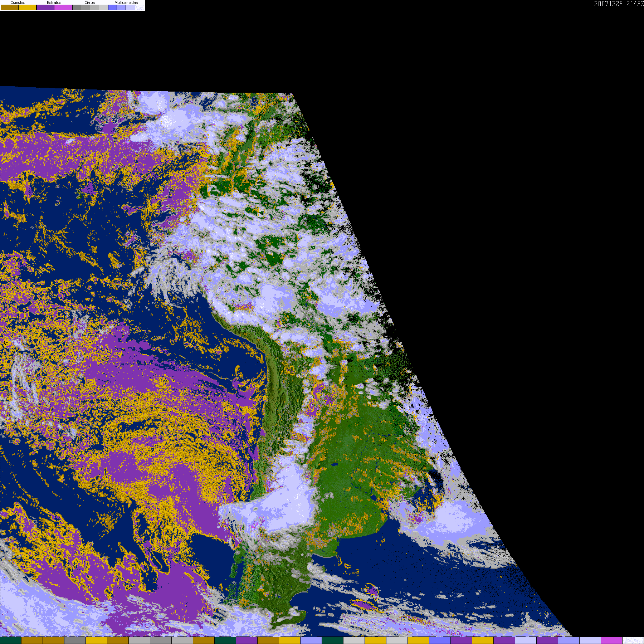
Task: Click the 'Cúmulos' legend label
Action: (18, 3)
